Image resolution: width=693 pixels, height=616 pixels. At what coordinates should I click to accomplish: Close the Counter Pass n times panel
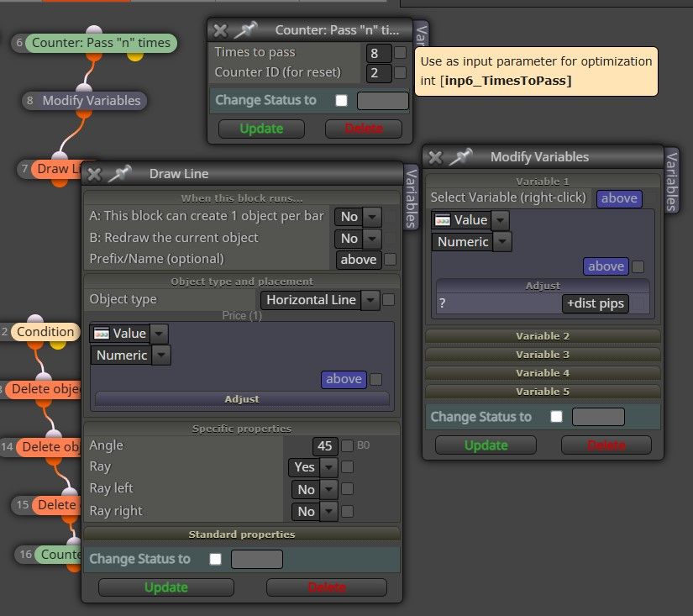(219, 30)
